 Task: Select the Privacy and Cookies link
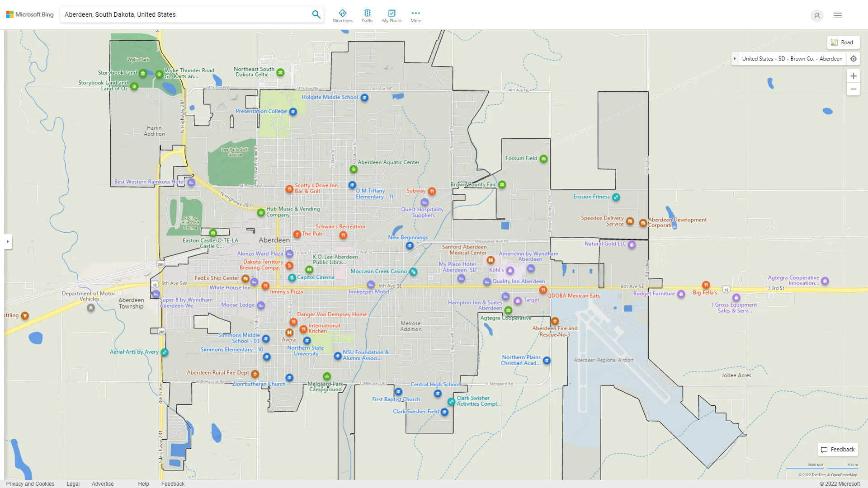pos(30,483)
